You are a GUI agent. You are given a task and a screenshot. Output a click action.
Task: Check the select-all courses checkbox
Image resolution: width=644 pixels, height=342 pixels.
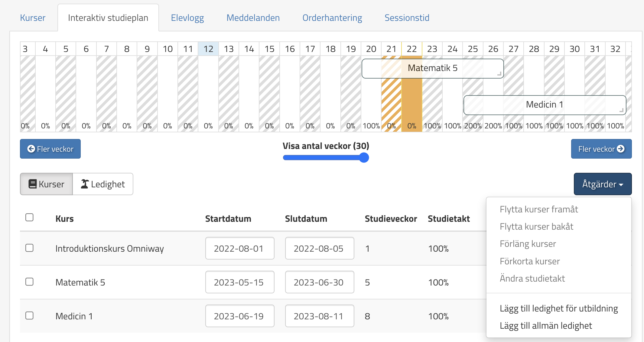click(x=29, y=217)
